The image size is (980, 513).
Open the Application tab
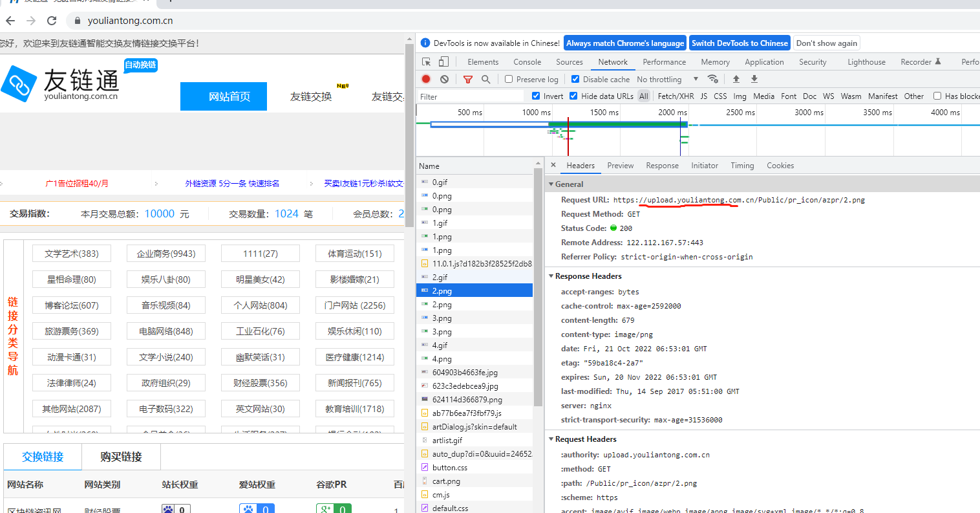(764, 62)
